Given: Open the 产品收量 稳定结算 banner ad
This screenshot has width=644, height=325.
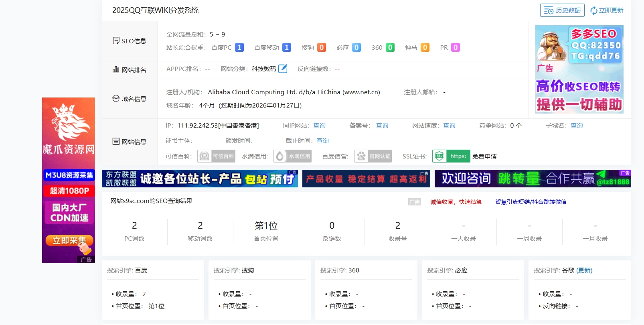Looking at the screenshot, I should coord(366,179).
